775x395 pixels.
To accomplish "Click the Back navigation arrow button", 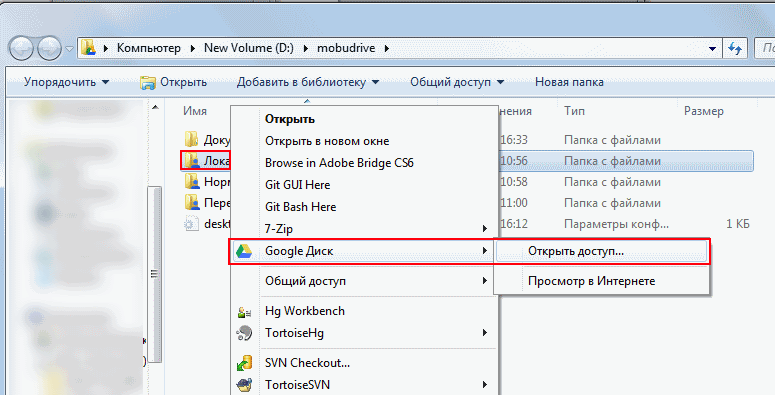I will coord(21,48).
